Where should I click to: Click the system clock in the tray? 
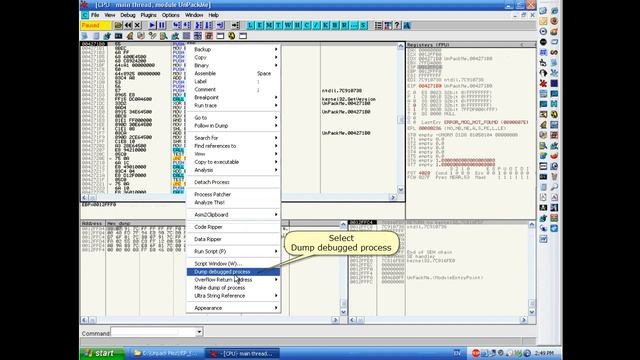click(x=545, y=353)
